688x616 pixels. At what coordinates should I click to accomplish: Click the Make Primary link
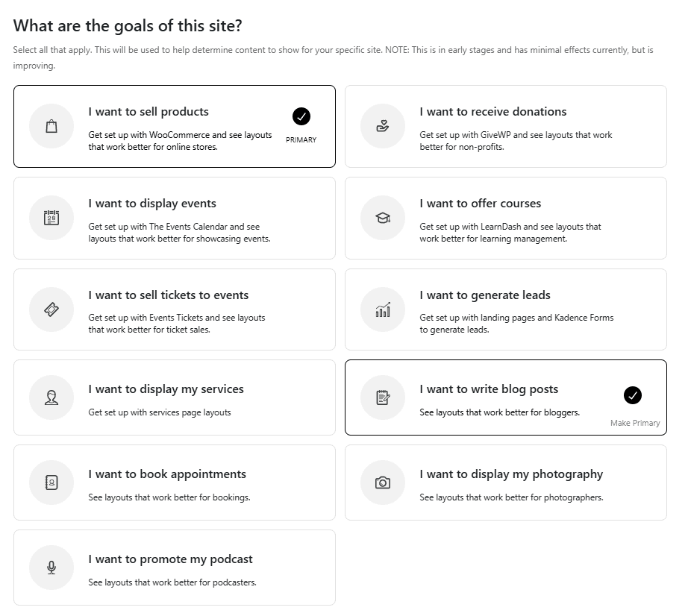635,422
